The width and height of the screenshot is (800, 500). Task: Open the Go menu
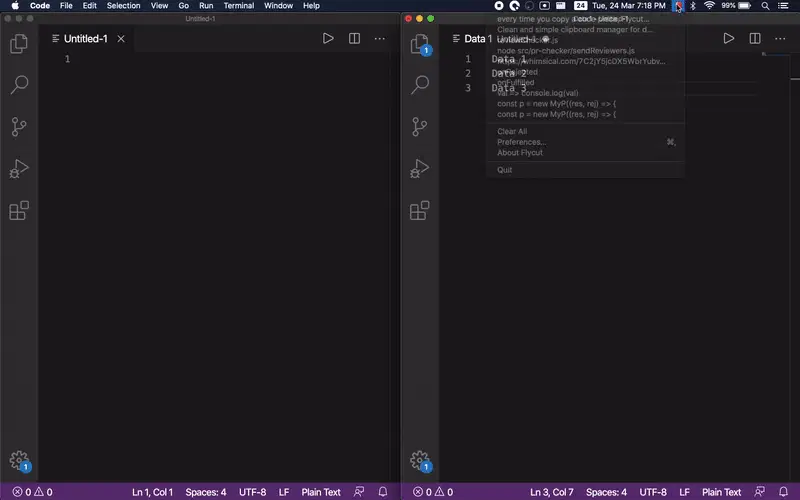point(184,6)
